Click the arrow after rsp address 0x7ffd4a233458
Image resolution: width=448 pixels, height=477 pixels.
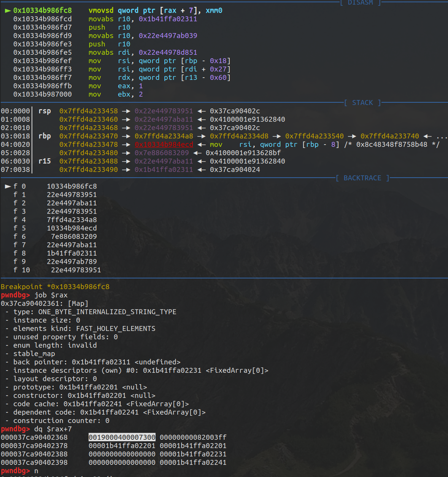[x=126, y=111]
